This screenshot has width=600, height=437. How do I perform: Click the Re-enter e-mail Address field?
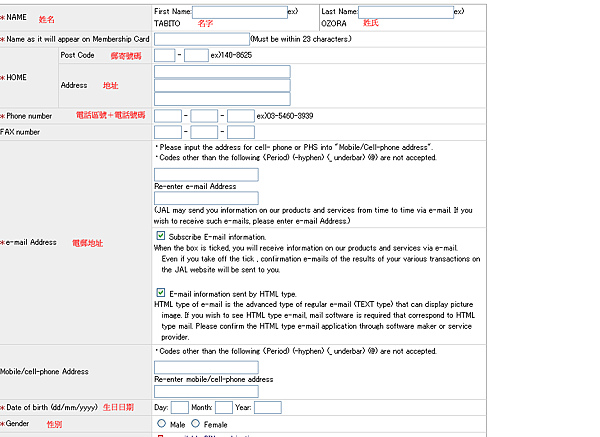206,198
